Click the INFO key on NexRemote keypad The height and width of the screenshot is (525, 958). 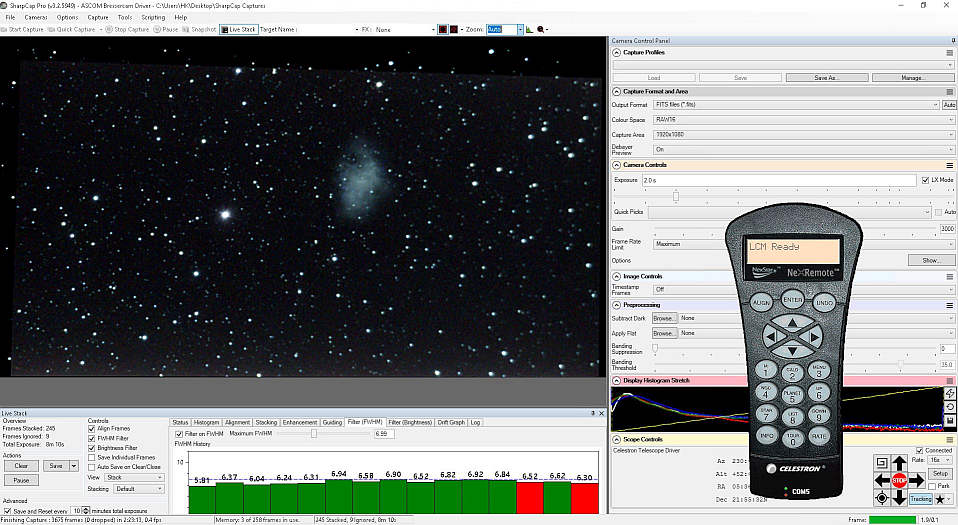(766, 436)
